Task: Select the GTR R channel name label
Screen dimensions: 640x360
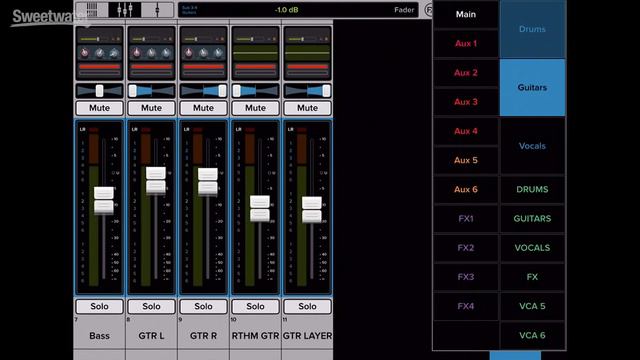Action: [x=203, y=336]
